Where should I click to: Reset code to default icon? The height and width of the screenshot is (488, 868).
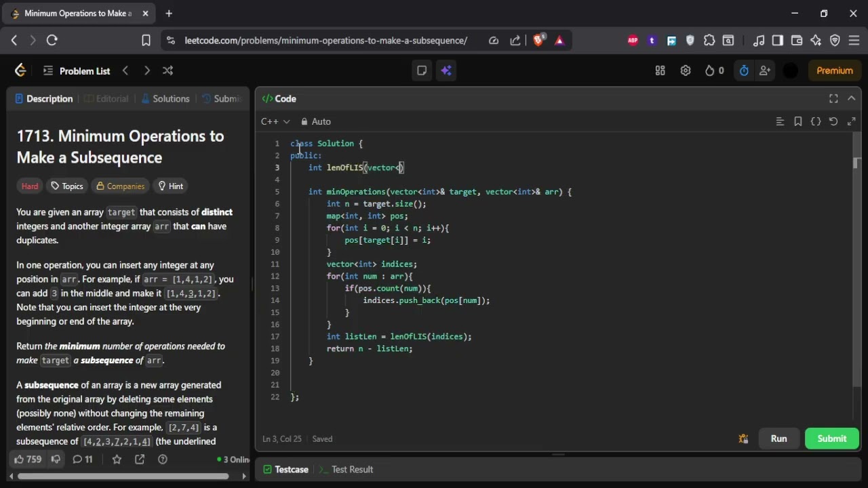(833, 121)
